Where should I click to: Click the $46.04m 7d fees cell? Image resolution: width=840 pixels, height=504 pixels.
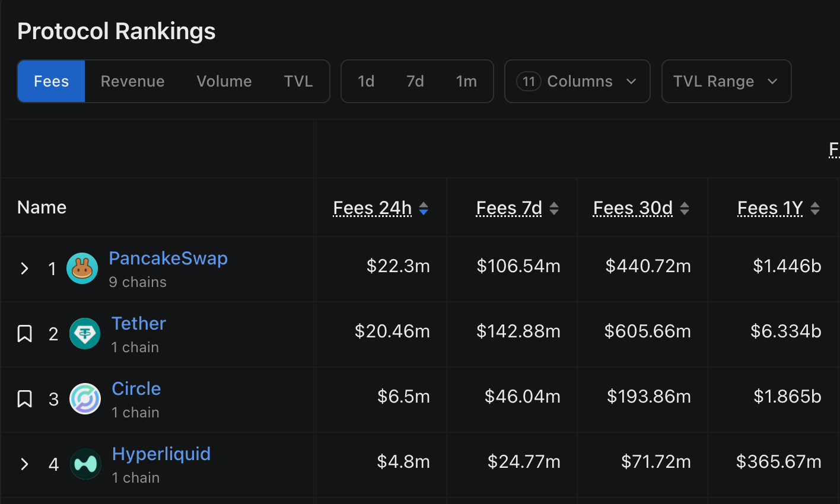pos(523,397)
